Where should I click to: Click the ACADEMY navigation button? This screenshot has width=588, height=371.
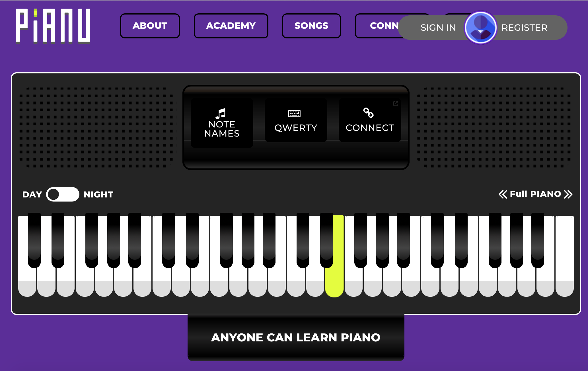click(231, 26)
